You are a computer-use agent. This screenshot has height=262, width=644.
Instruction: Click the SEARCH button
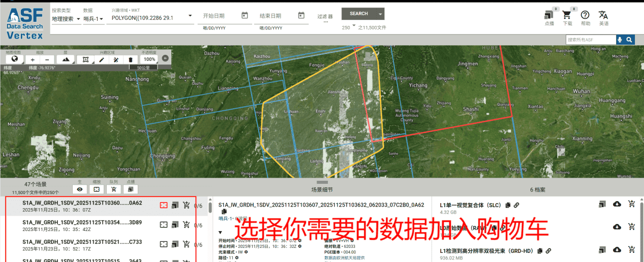358,14
